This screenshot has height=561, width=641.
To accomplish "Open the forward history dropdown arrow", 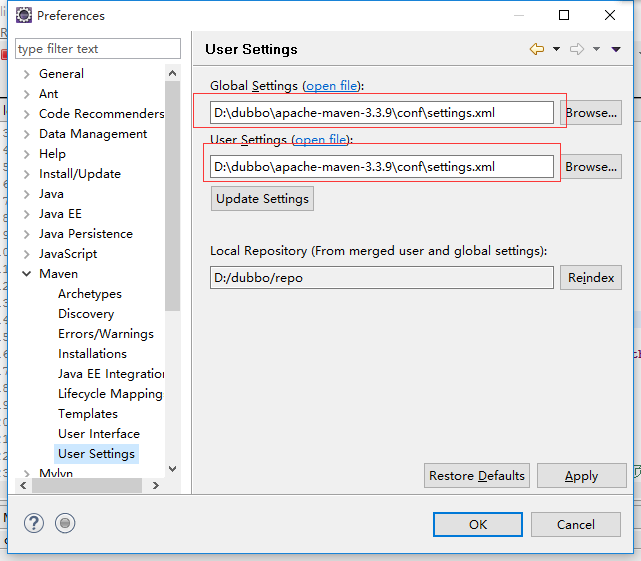I will (x=596, y=49).
